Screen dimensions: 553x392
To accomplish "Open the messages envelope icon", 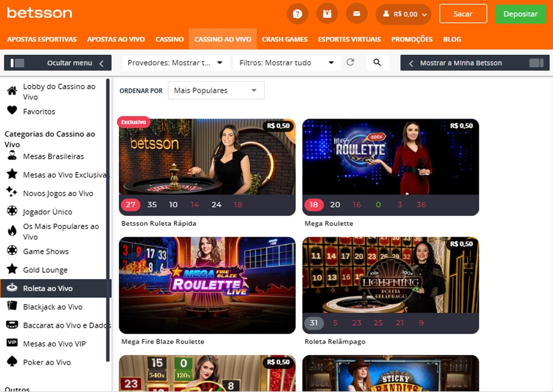I will pos(357,13).
